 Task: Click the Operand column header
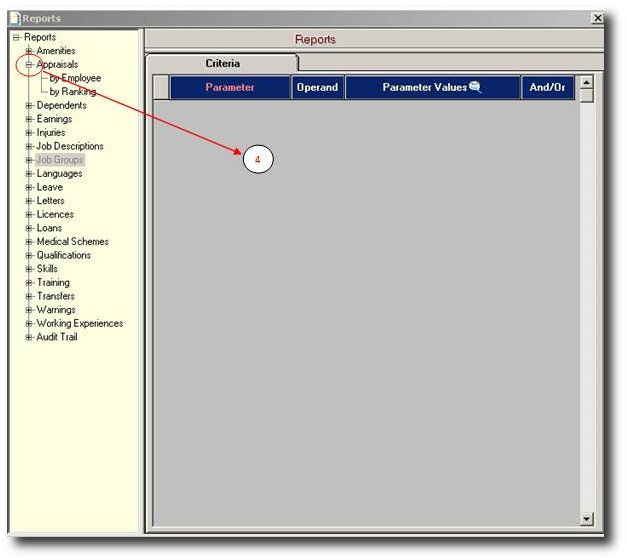pos(317,88)
